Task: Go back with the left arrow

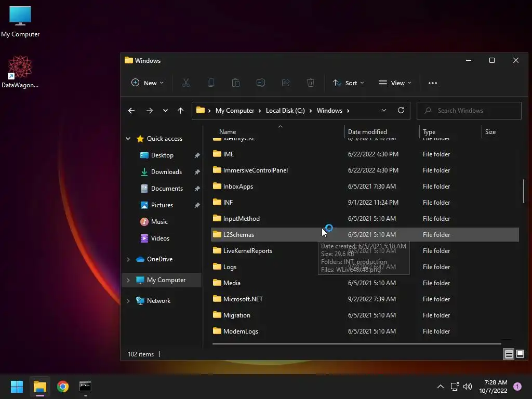Action: (x=131, y=111)
